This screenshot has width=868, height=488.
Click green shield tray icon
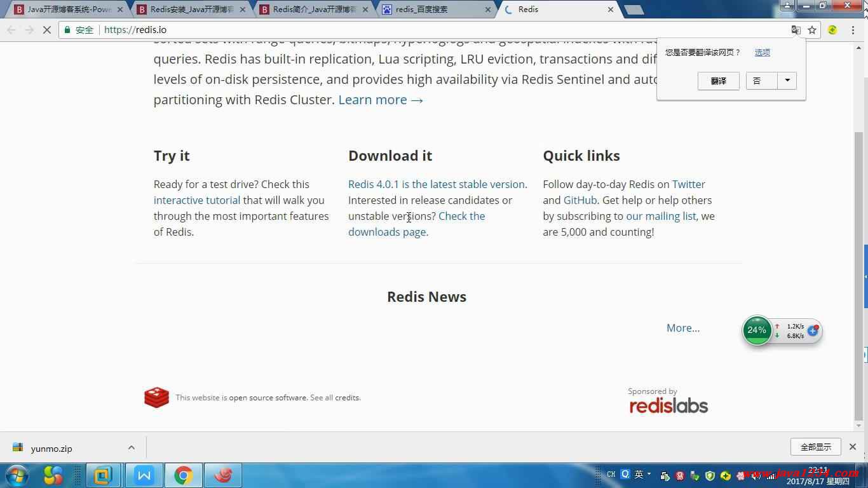coord(710,476)
